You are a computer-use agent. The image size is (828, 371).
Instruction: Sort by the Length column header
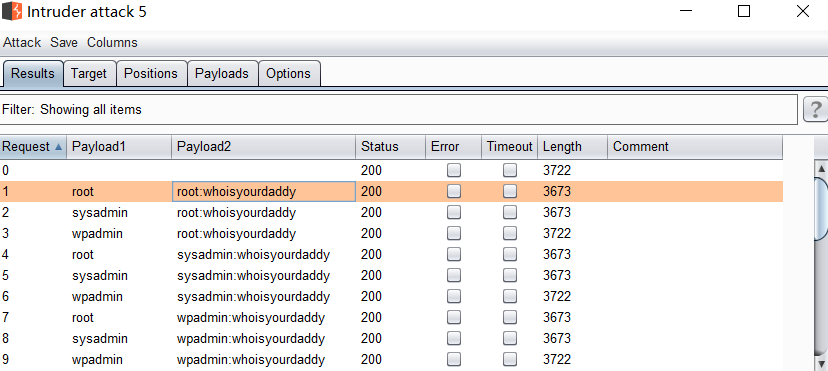tap(572, 147)
